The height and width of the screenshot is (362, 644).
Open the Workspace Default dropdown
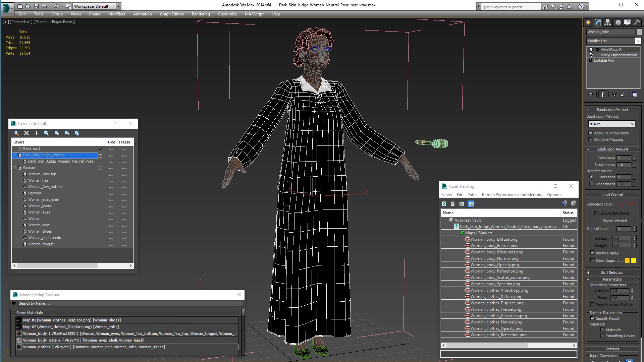pos(94,6)
